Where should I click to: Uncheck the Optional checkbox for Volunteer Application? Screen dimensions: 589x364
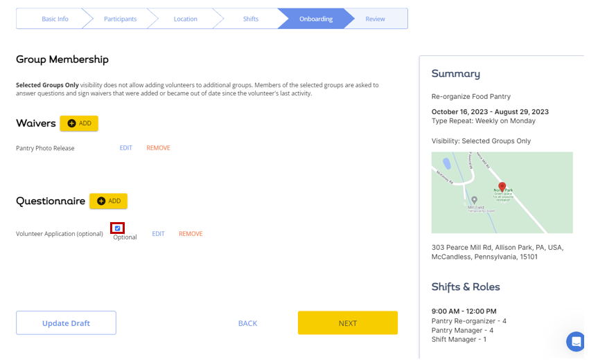118,228
